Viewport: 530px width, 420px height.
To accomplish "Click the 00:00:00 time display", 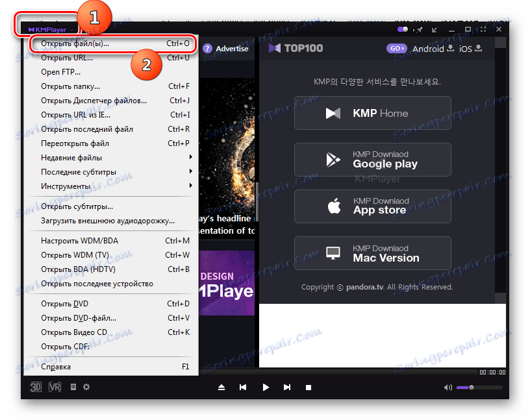I will point(492,373).
